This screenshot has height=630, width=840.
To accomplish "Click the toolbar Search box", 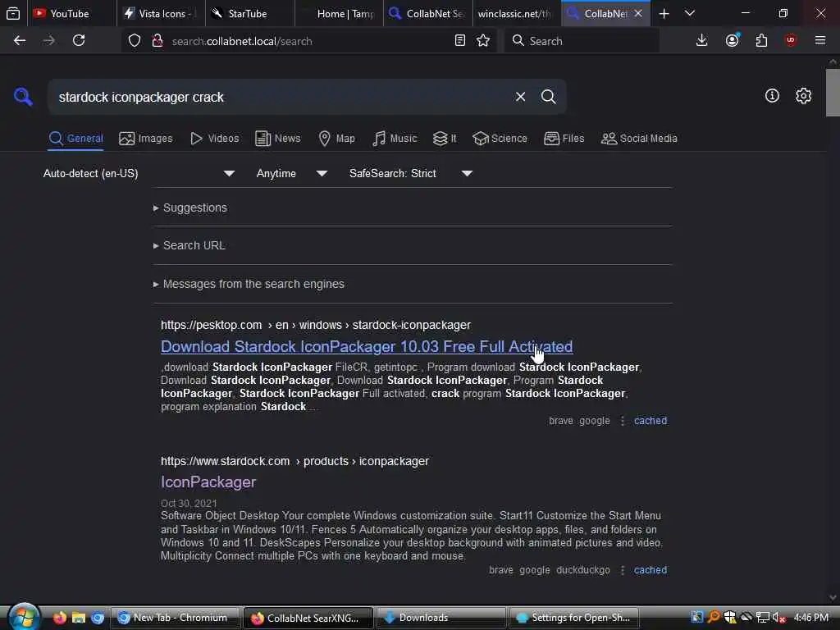I will 582,41.
